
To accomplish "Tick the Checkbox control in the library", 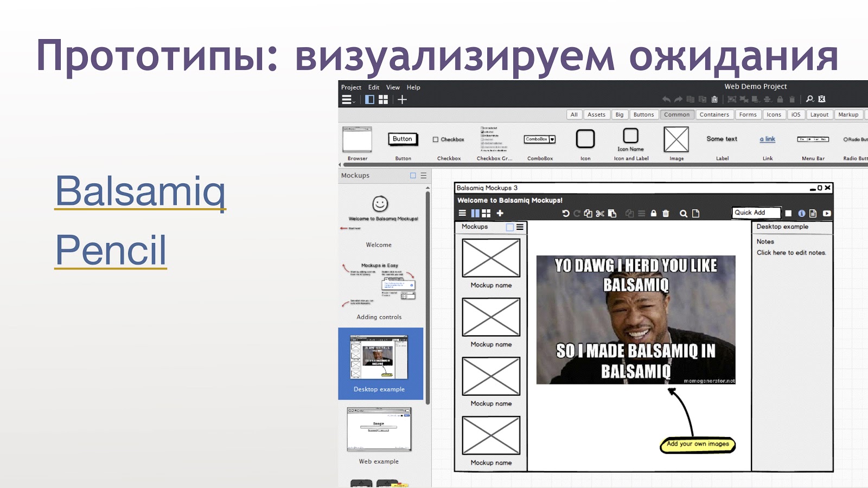I will pos(435,139).
